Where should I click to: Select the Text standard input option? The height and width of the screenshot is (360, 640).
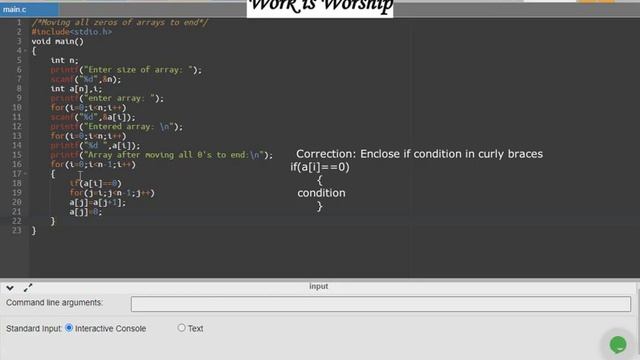pyautogui.click(x=182, y=328)
